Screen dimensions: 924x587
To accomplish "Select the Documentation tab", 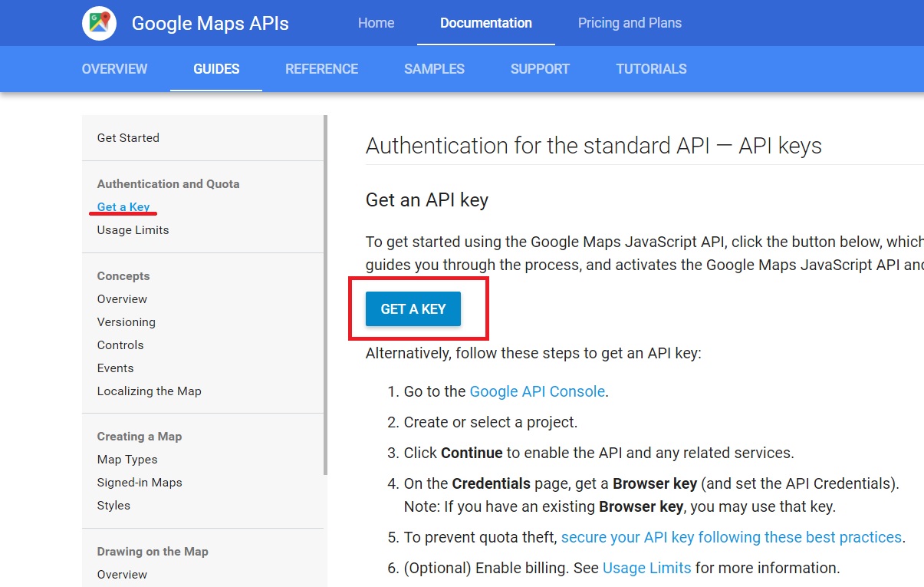I will point(485,23).
